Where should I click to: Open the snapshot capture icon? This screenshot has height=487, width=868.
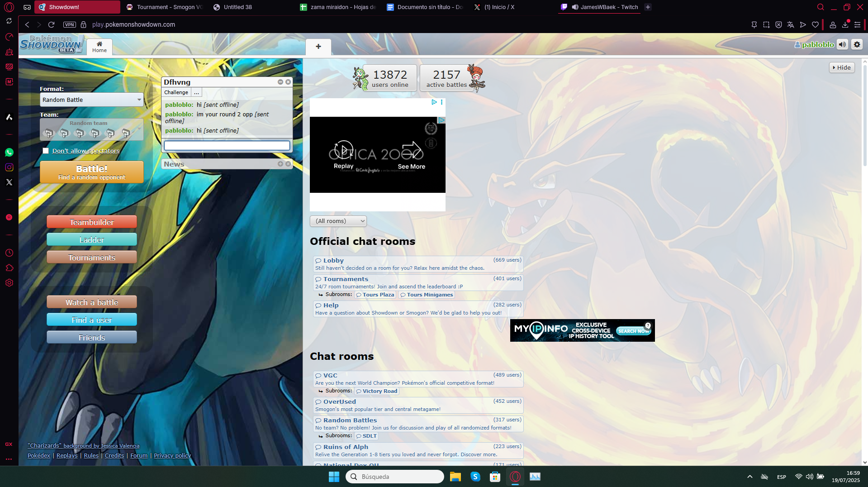766,24
